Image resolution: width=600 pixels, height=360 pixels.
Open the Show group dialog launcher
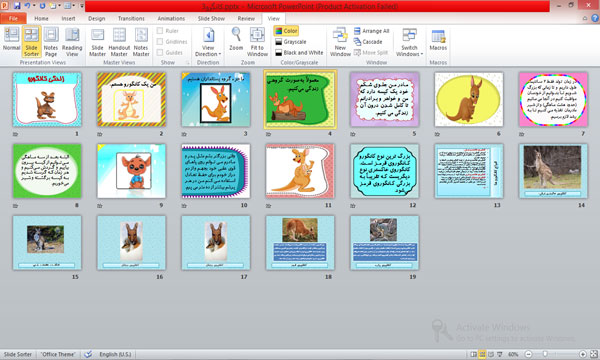pos(188,62)
